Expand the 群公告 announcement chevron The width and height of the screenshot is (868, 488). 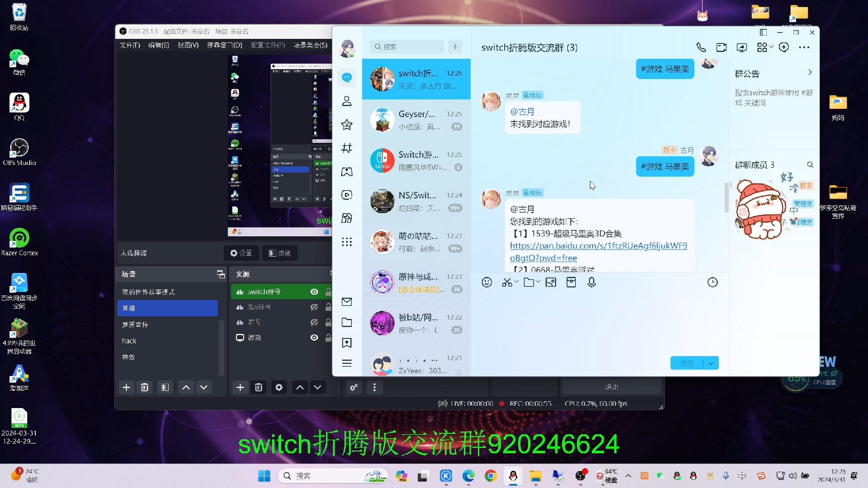[810, 72]
